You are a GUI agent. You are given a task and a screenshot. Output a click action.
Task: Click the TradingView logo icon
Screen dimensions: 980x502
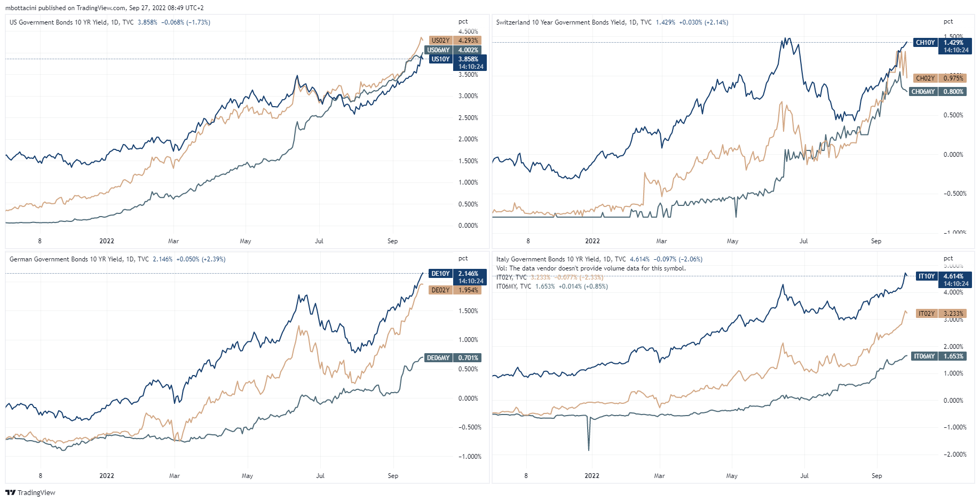[x=10, y=492]
